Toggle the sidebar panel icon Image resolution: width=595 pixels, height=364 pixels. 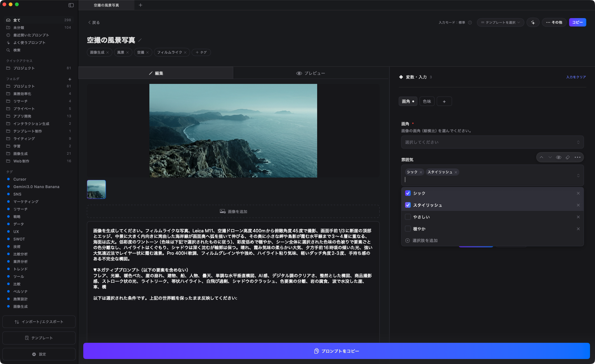coord(71,5)
